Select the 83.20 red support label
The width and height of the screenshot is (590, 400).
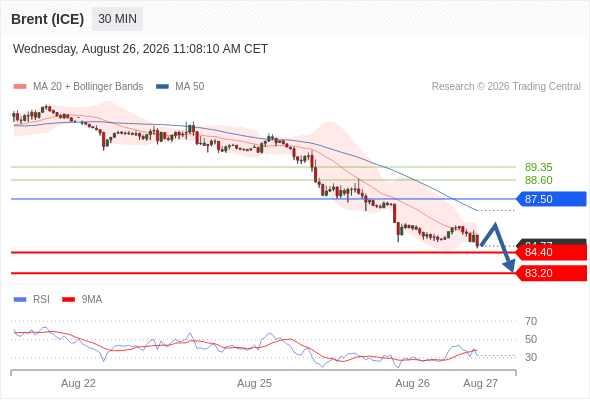coord(551,273)
